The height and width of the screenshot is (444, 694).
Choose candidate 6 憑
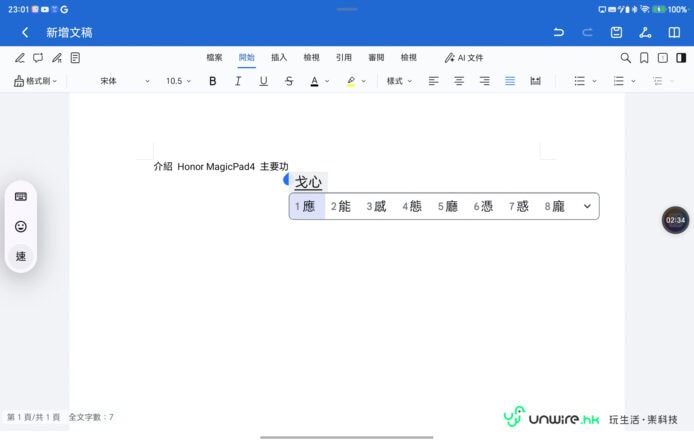pyautogui.click(x=483, y=206)
